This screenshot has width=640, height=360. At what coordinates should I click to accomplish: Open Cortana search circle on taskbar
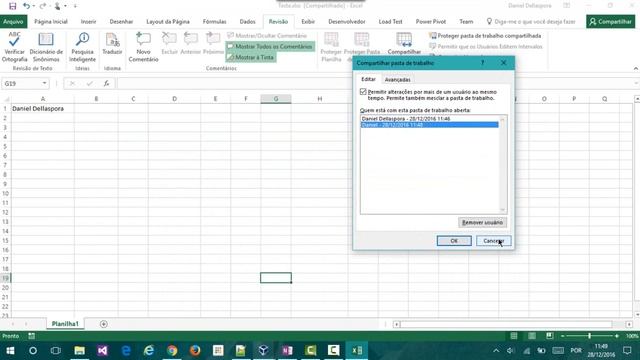coord(33,351)
